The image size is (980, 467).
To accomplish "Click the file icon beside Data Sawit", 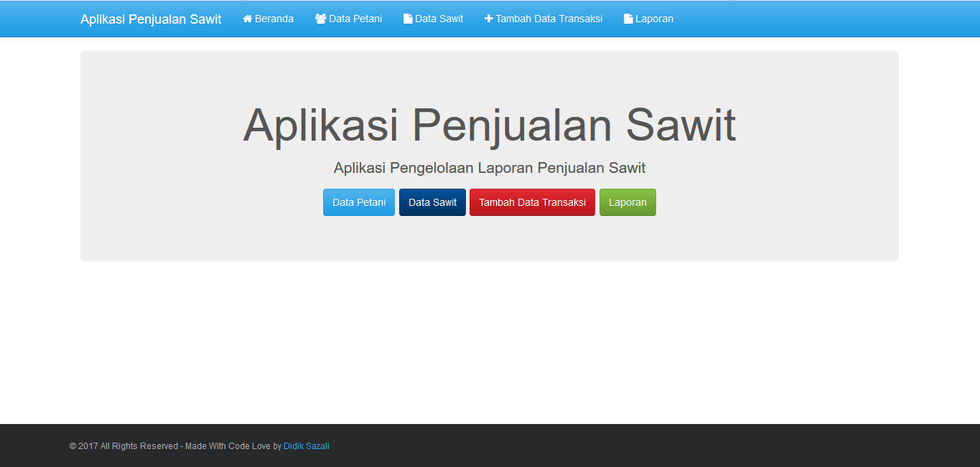I will (x=406, y=19).
